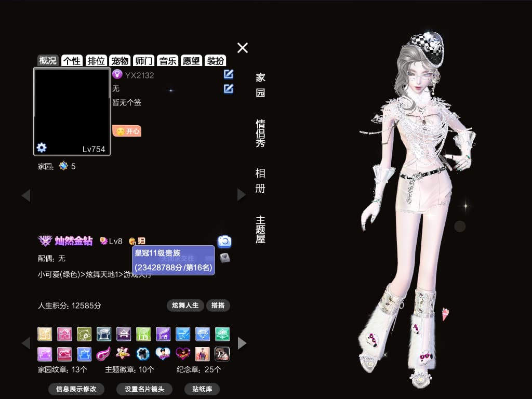Image resolution: width=532 pixels, height=399 pixels.
Task: Click the Lv8 flower level icon
Action: point(104,241)
